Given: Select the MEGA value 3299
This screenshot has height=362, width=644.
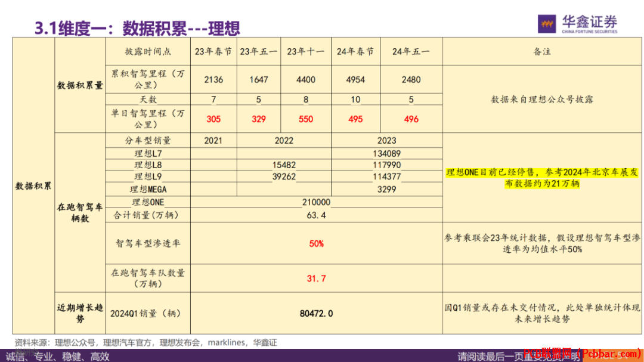Looking at the screenshot, I should pos(387,190).
